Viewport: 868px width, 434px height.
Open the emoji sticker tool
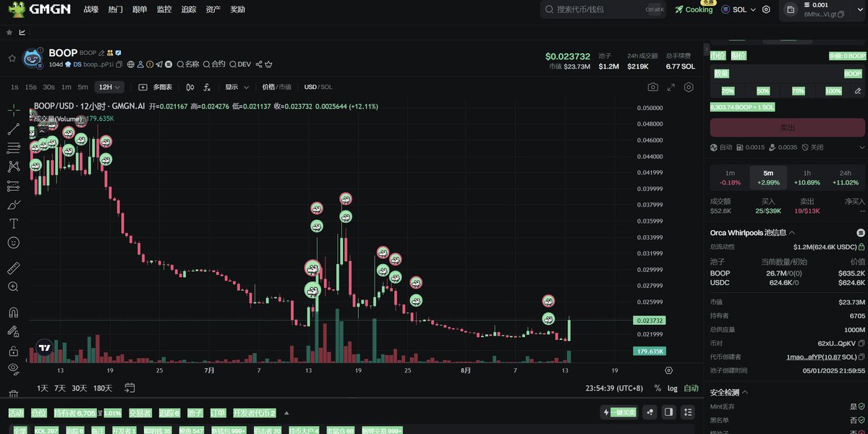click(13, 242)
